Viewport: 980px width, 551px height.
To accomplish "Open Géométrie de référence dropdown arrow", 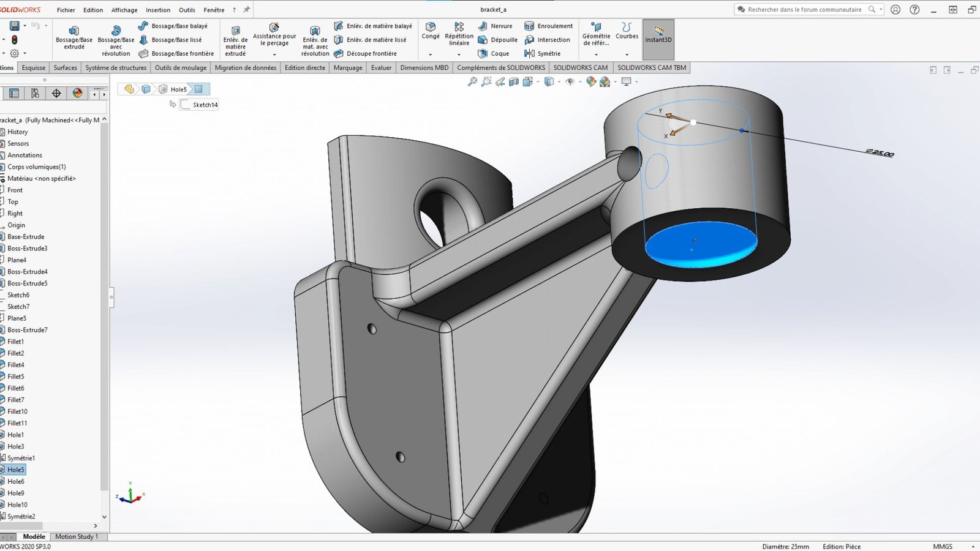I will pos(596,54).
